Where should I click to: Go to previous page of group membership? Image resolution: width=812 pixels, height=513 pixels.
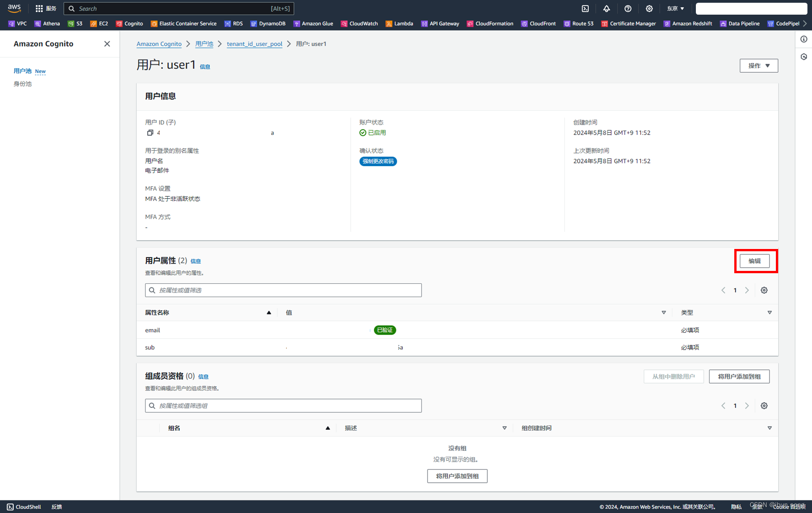(x=723, y=405)
